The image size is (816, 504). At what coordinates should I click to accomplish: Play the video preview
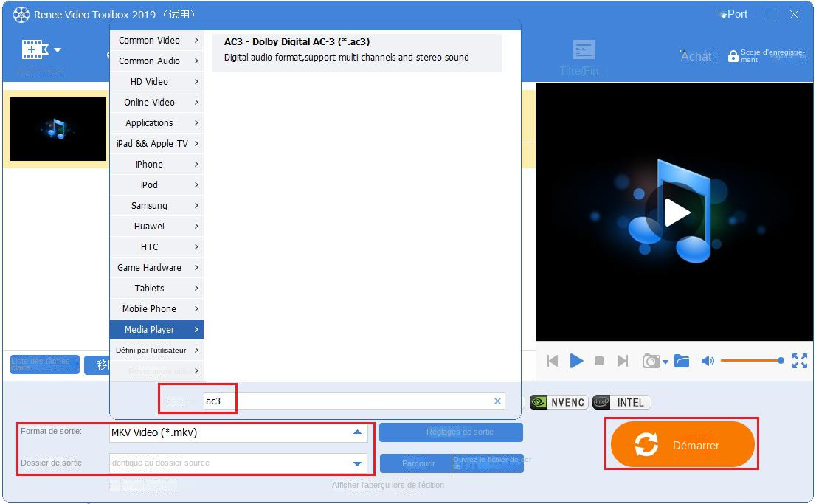[576, 361]
